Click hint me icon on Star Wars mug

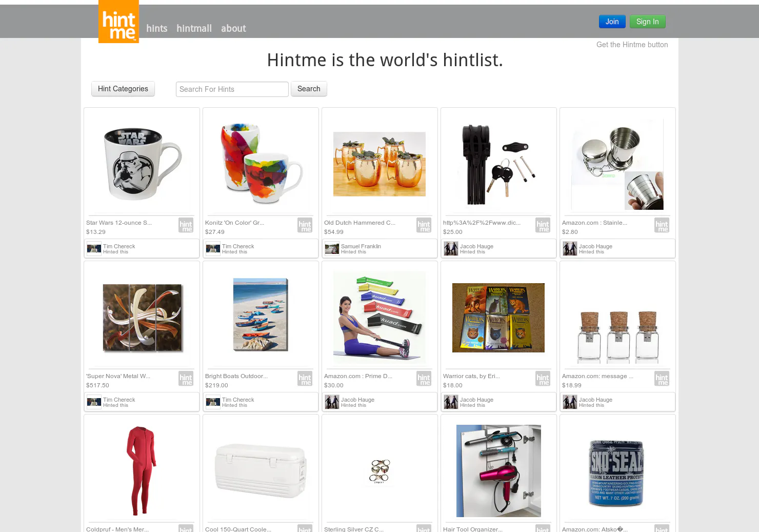[x=186, y=225]
